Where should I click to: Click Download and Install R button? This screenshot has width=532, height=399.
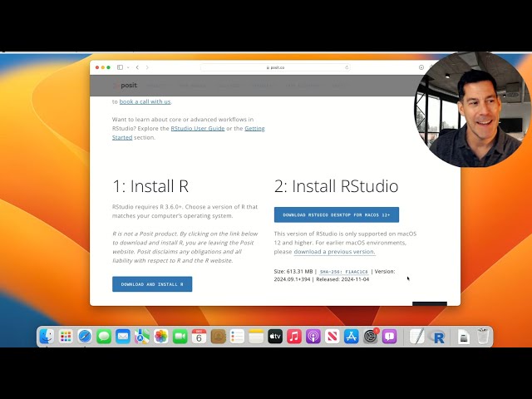tap(152, 284)
